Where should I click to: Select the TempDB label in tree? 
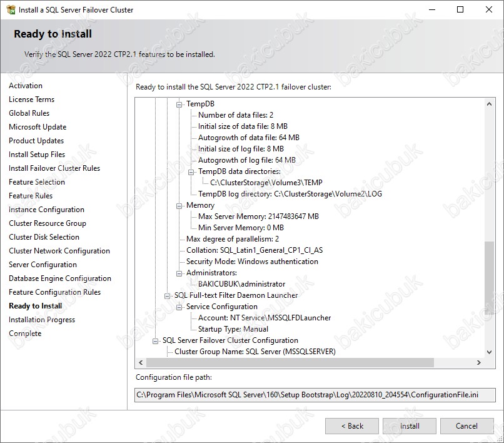(200, 104)
